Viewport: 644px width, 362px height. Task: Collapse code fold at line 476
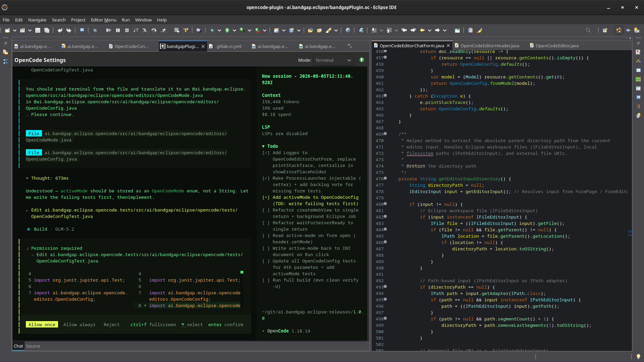click(385, 178)
